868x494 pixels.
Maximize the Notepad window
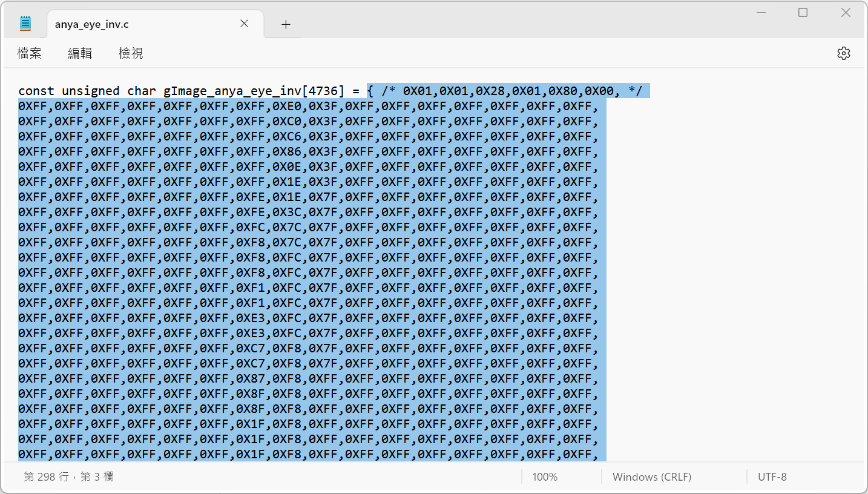(803, 13)
